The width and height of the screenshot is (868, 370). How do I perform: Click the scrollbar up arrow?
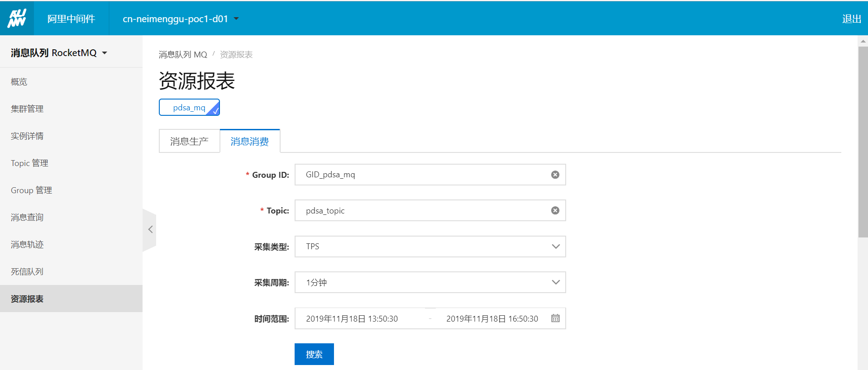(x=863, y=41)
